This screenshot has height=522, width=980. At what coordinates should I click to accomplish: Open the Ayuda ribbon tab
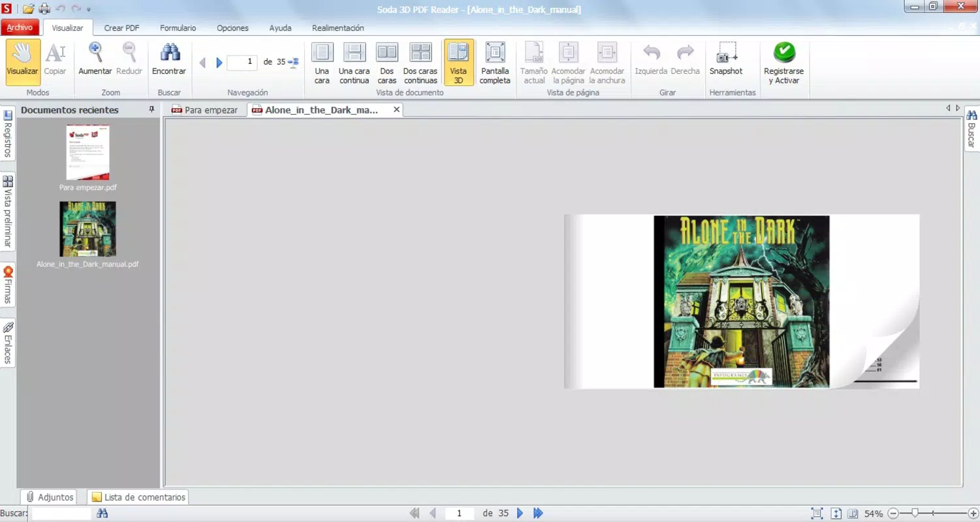pos(280,28)
